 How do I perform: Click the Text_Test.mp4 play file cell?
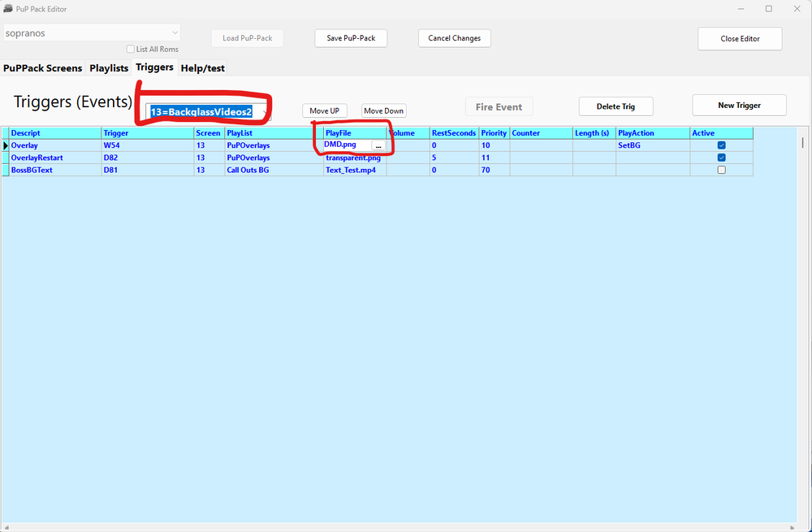pos(355,170)
